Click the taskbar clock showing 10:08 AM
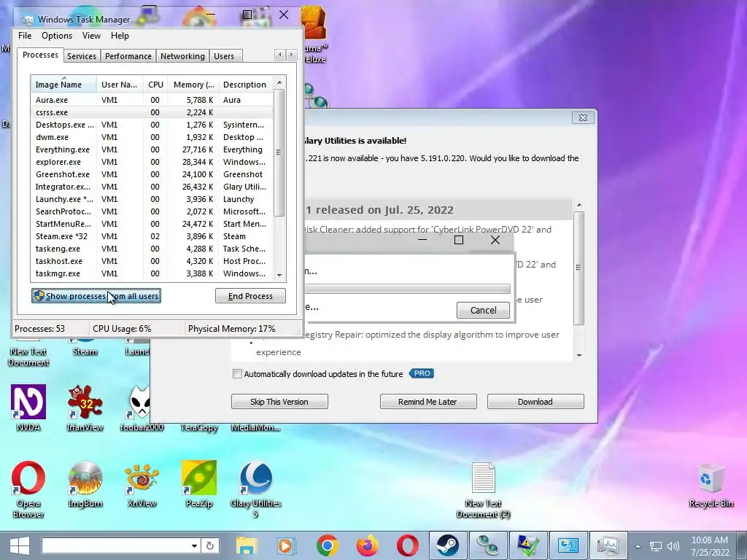This screenshot has height=560, width=747. click(710, 545)
